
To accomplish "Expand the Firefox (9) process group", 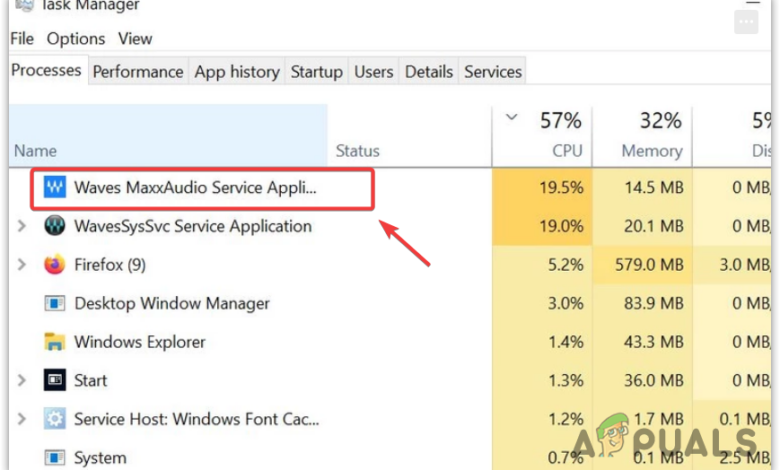I will point(21,265).
